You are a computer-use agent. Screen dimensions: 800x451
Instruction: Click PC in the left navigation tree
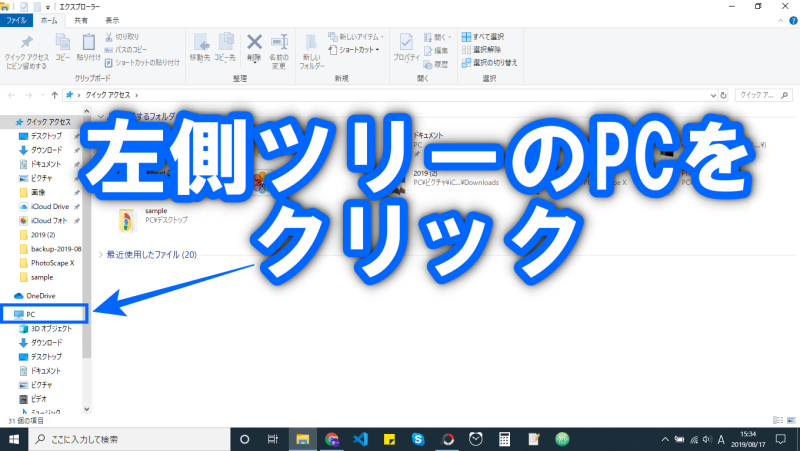31,314
